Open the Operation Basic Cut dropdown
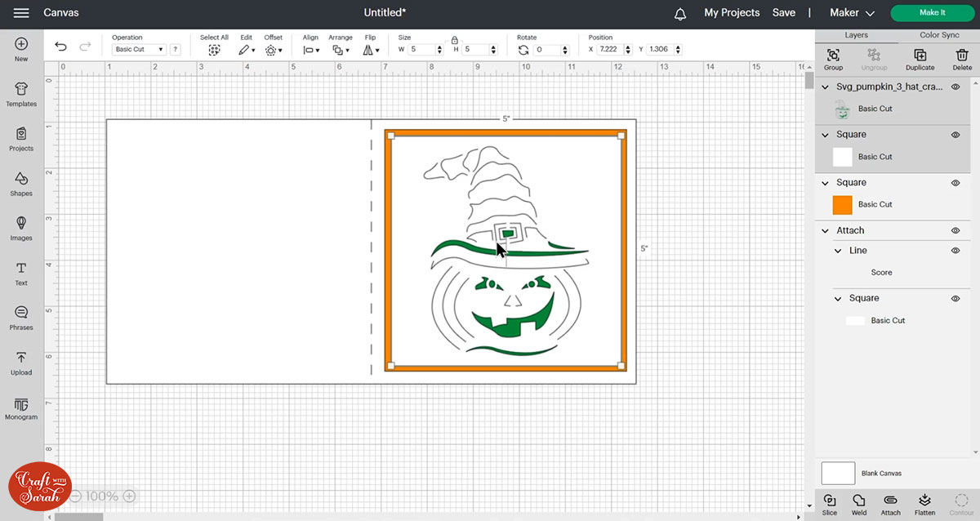The width and height of the screenshot is (980, 521). click(x=138, y=50)
